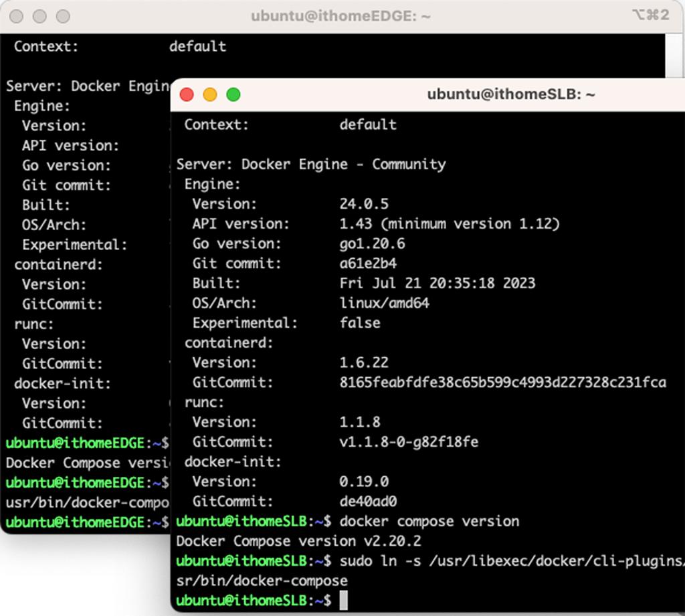The image size is (685, 616).
Task: Click engine version 24.0.5 in ithomeSLB
Action: pos(364,204)
